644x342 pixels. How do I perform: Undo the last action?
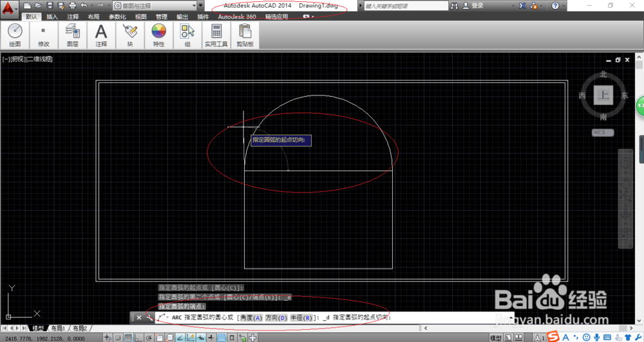84,6
